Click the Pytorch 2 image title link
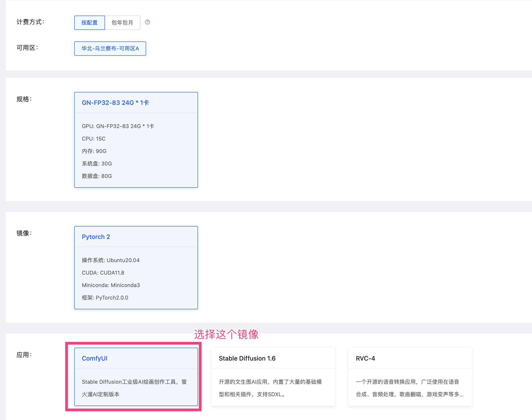532x420 pixels. point(96,237)
